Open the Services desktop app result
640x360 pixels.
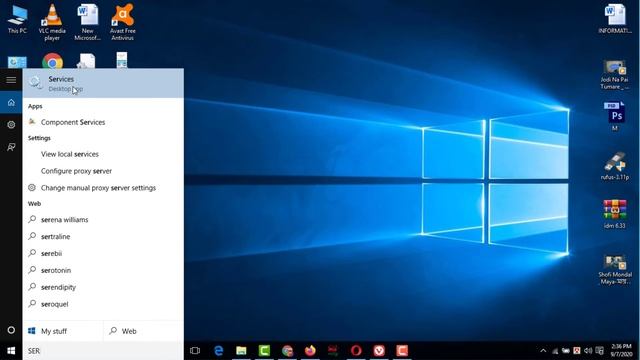pos(103,83)
